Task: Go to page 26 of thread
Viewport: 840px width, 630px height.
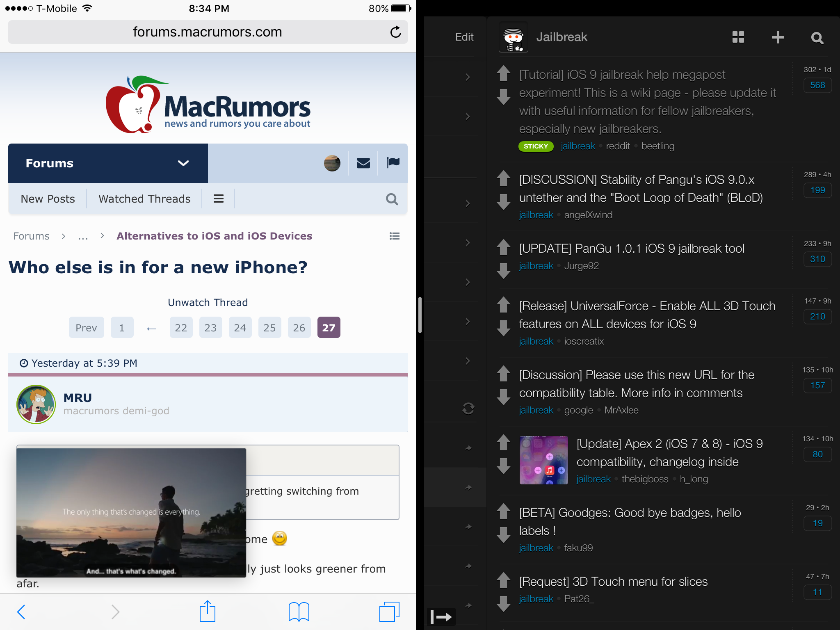Action: (x=299, y=328)
